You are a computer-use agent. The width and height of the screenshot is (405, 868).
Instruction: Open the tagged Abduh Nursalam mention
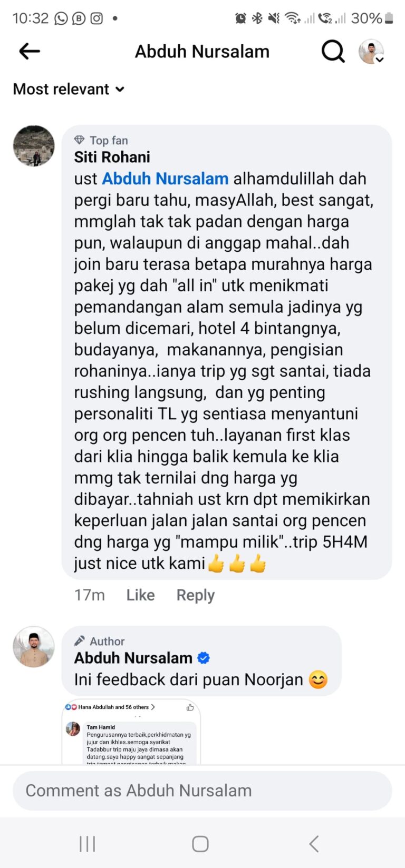[x=165, y=179]
